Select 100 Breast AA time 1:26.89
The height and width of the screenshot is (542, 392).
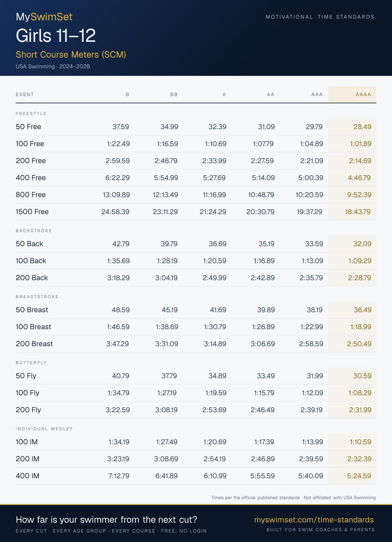(263, 327)
